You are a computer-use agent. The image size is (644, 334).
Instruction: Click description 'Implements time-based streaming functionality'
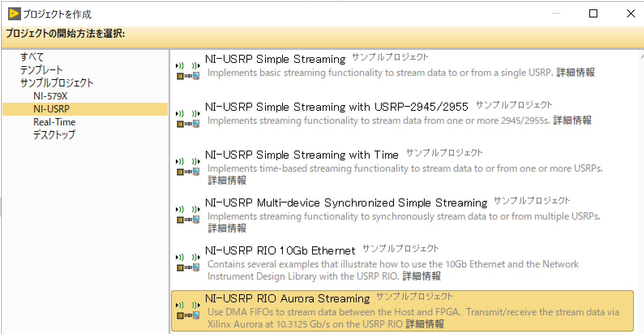(x=405, y=168)
